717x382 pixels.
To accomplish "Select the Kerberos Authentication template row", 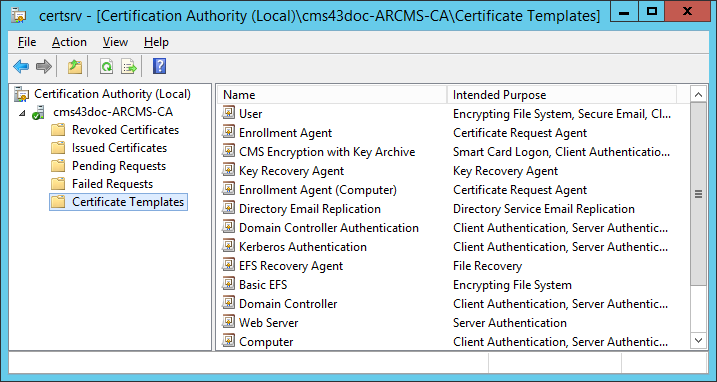I will pyautogui.click(x=453, y=247).
